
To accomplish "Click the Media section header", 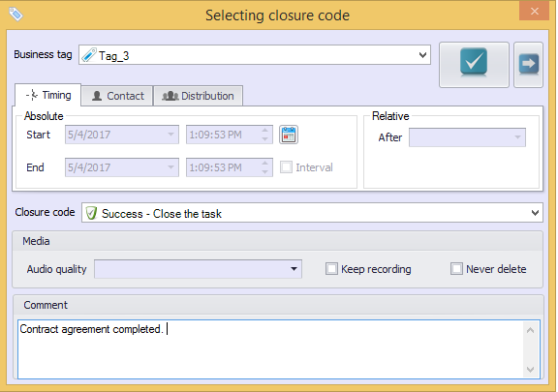I will pyautogui.click(x=278, y=241).
